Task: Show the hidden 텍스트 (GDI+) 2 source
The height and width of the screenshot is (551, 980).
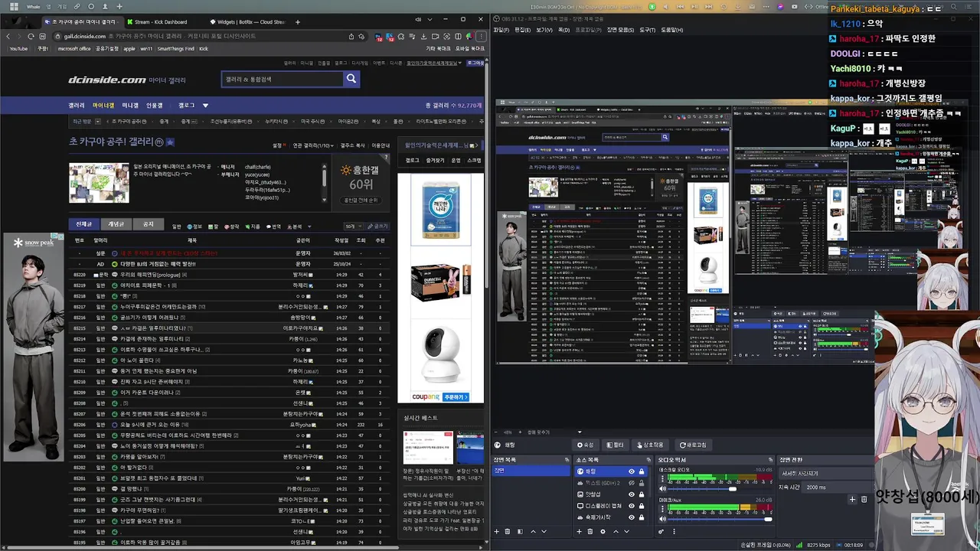Action: pos(632,483)
